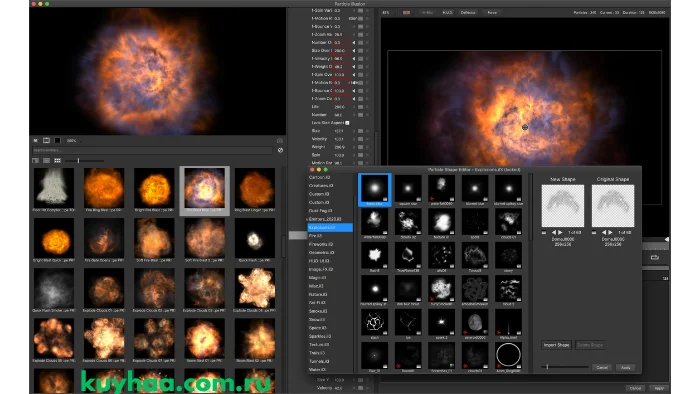Select the Fire Ring Blast emitter thumbnail
The height and width of the screenshot is (394, 700).
click(104, 189)
